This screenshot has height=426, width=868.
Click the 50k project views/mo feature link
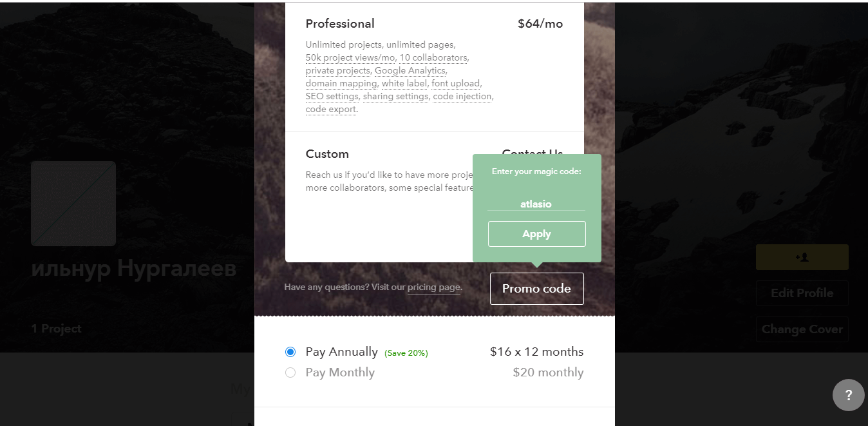click(x=350, y=58)
